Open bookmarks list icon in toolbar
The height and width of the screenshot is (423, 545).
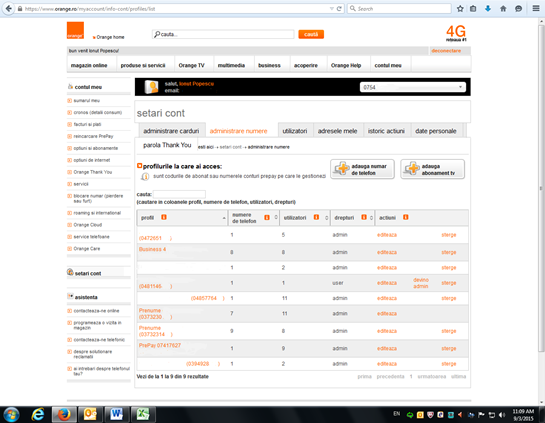[x=473, y=9]
